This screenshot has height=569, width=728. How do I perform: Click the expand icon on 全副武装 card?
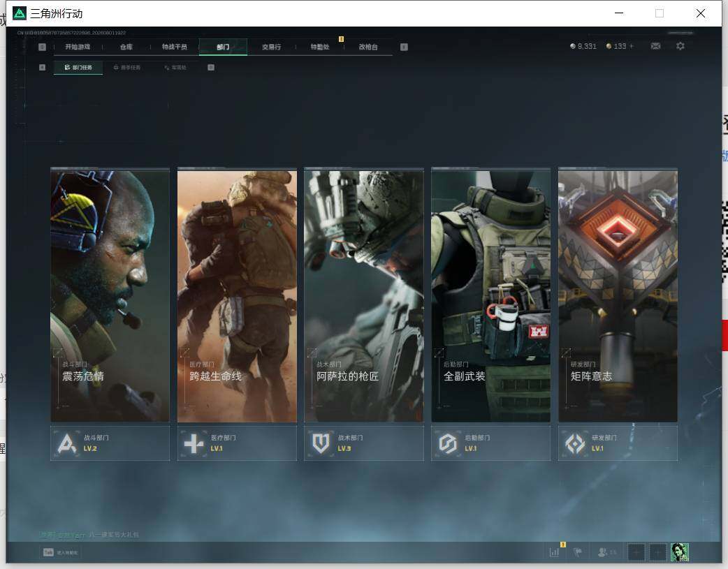point(439,353)
